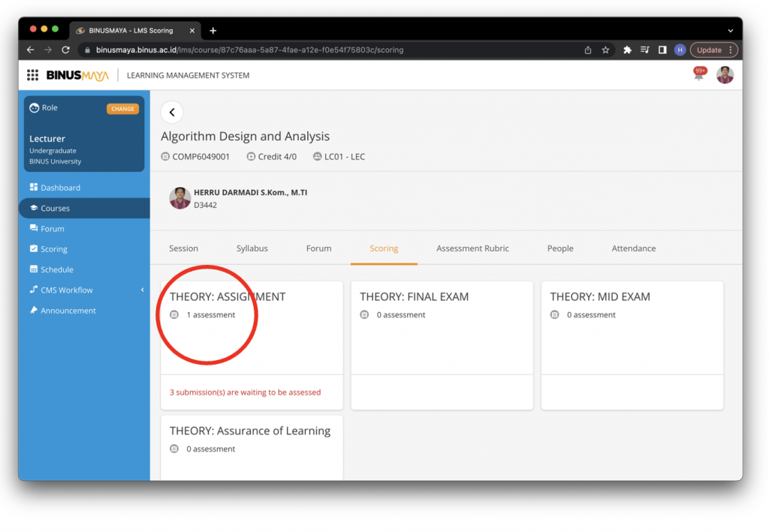Image resolution: width=769 pixels, height=532 pixels.
Task: Open the Attendance tab
Action: point(633,248)
